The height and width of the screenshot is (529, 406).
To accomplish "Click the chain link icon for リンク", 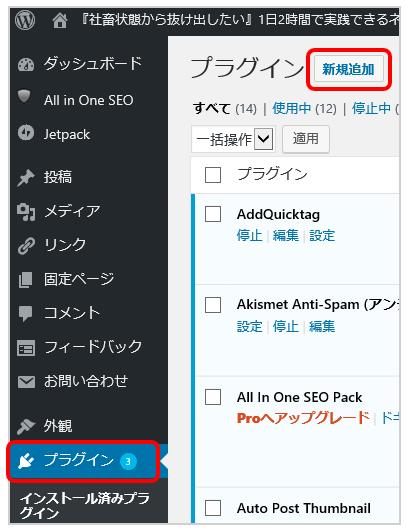I will (26, 245).
